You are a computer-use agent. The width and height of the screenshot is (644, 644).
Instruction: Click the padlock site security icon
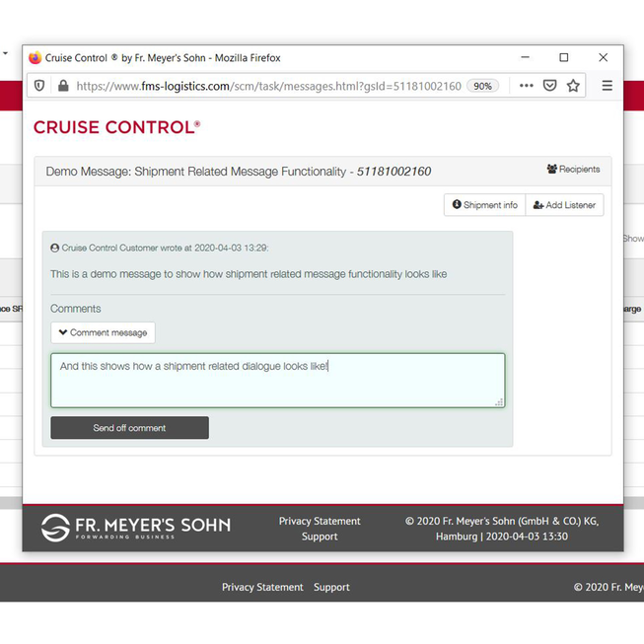point(63,86)
